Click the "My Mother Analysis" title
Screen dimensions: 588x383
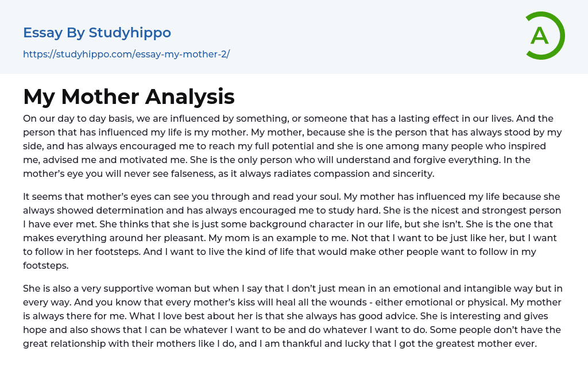[129, 96]
